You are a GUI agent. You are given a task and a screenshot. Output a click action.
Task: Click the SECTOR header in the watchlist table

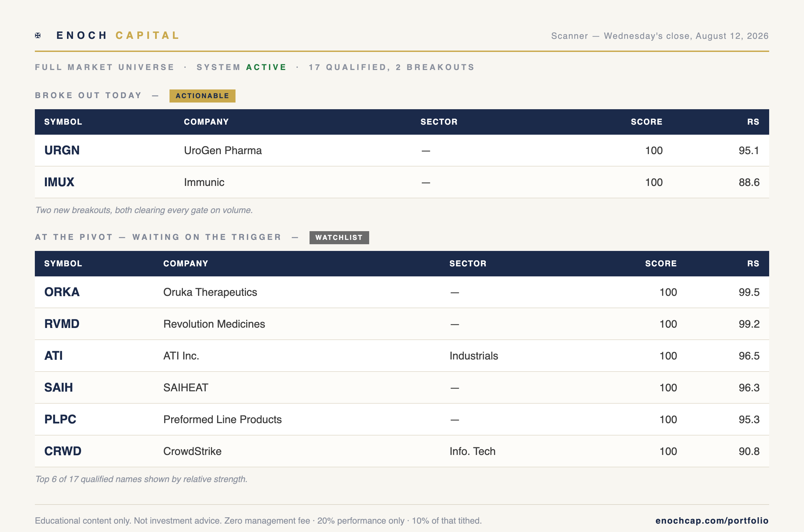(x=468, y=264)
